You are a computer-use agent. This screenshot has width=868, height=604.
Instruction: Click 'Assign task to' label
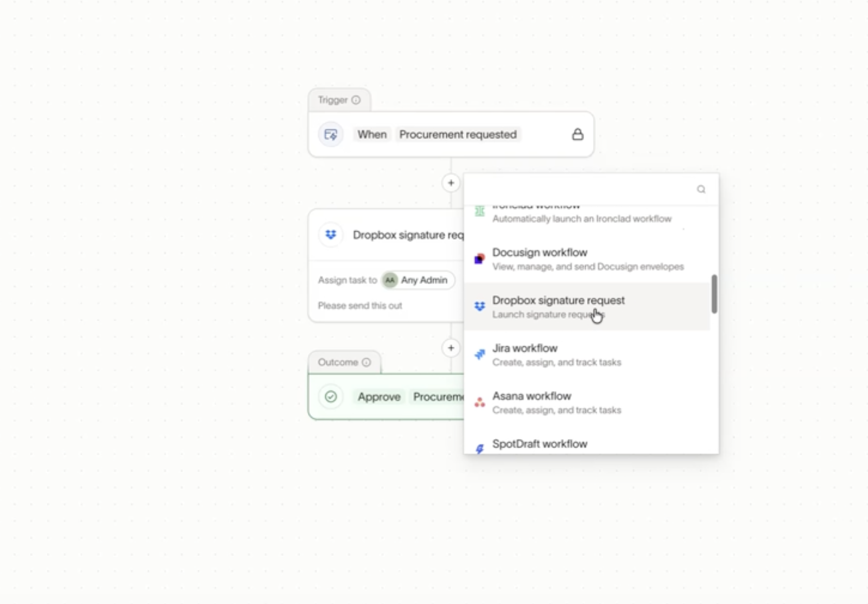pyautogui.click(x=347, y=280)
